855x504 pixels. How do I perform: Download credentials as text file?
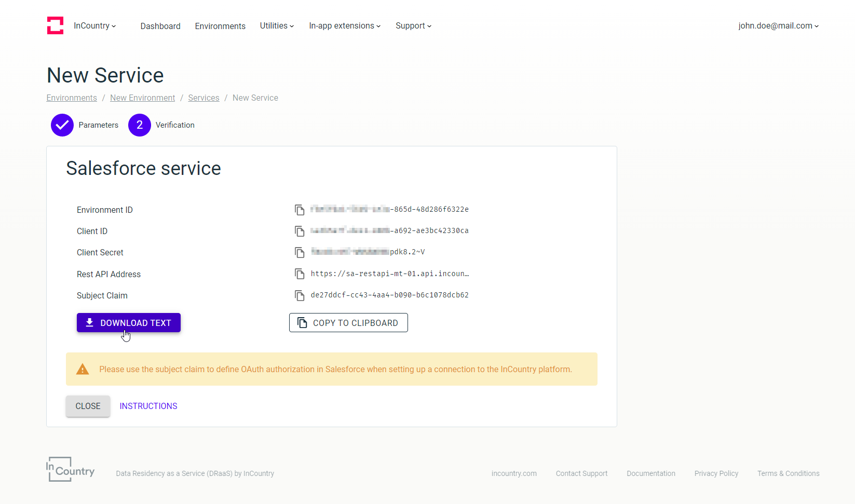(129, 323)
